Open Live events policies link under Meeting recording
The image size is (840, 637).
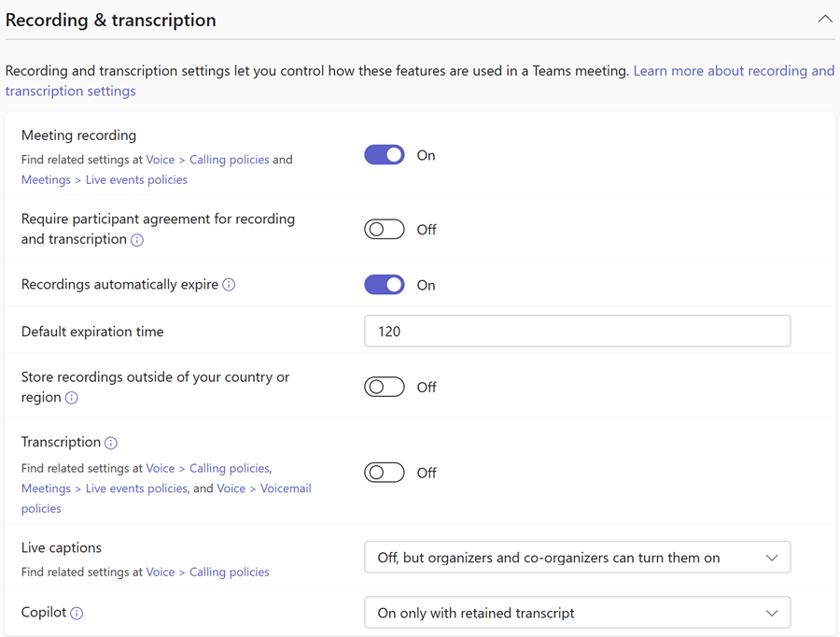coord(136,179)
